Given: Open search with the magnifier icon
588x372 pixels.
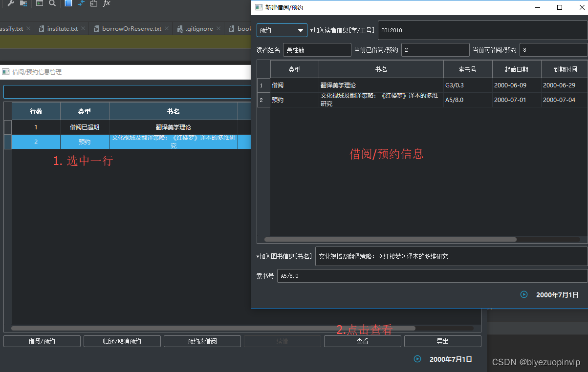Looking at the screenshot, I should tap(52, 3).
